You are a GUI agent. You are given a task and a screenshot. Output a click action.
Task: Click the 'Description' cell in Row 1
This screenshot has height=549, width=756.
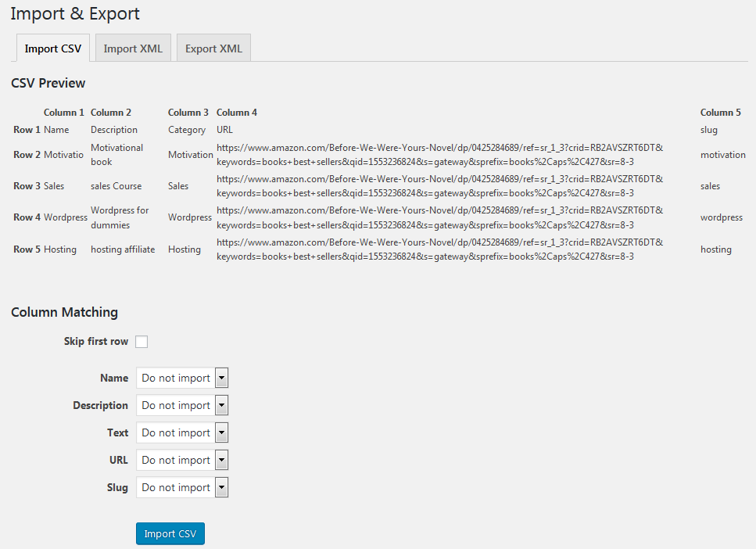click(x=114, y=130)
